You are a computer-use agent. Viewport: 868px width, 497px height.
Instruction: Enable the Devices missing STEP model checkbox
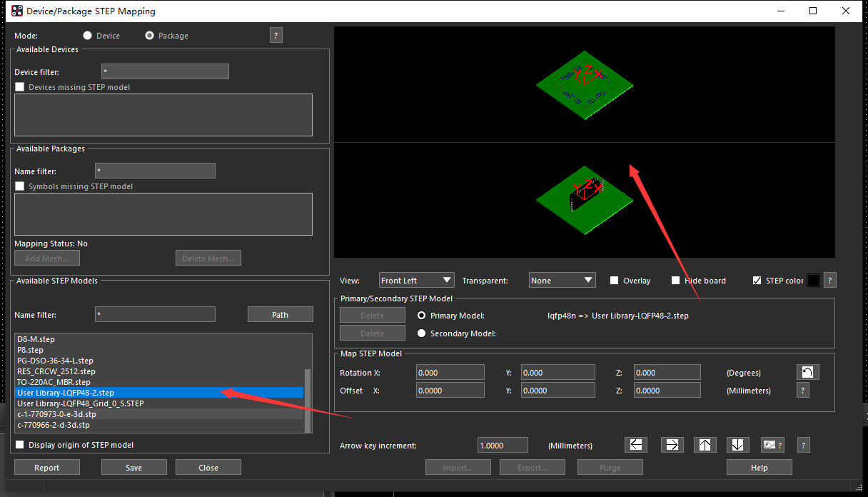pos(19,86)
